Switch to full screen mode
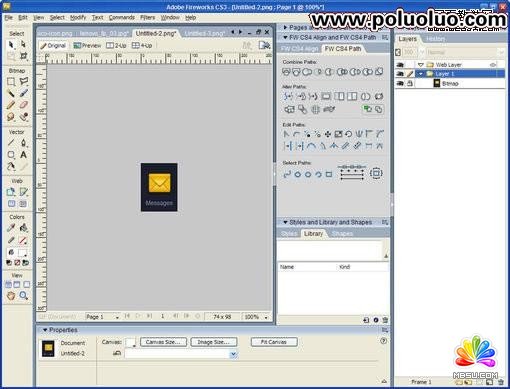The image size is (510, 389). pos(26,284)
